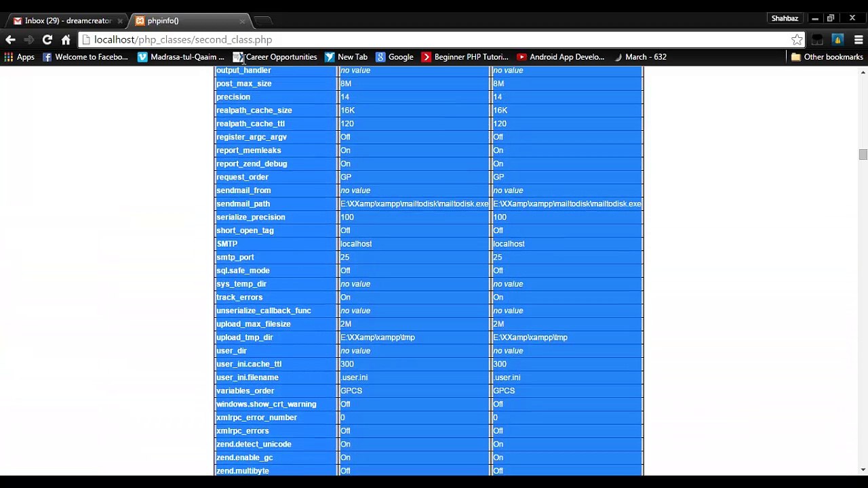Click the yellow extension icon in toolbar
868x488 pixels.
click(x=837, y=40)
